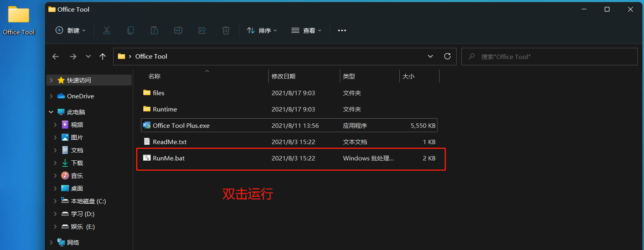Click the Office Tool desktop folder icon

tap(19, 15)
